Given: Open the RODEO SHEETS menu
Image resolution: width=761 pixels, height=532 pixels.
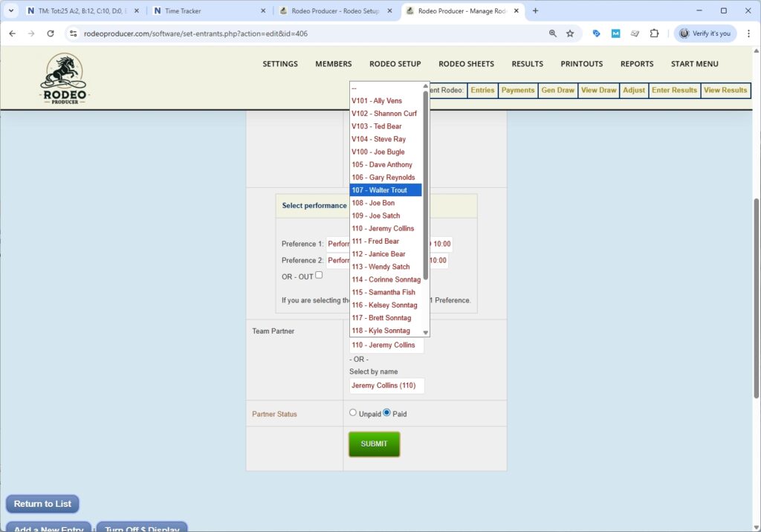Looking at the screenshot, I should click(466, 64).
